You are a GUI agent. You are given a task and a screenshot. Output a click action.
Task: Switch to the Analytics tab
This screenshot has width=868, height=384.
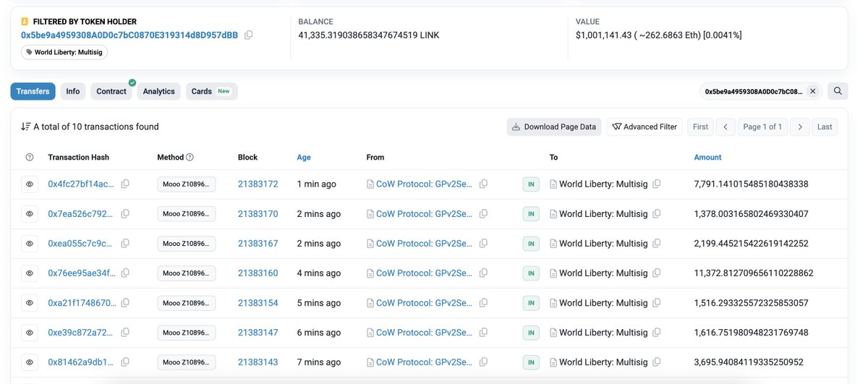click(x=158, y=91)
